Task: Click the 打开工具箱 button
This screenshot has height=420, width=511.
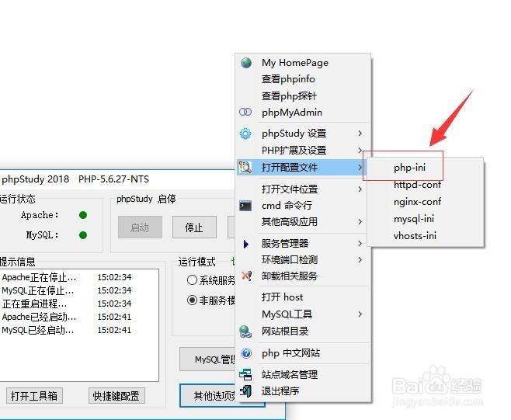Action: click(34, 396)
